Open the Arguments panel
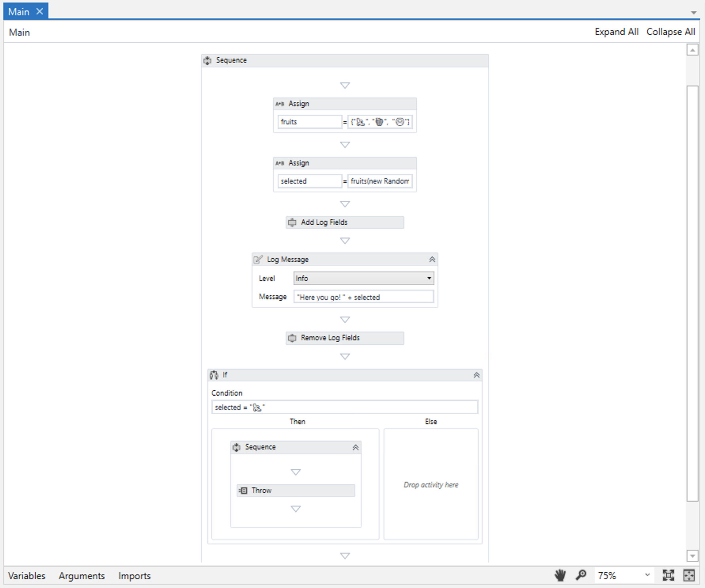This screenshot has width=705, height=588. click(82, 576)
